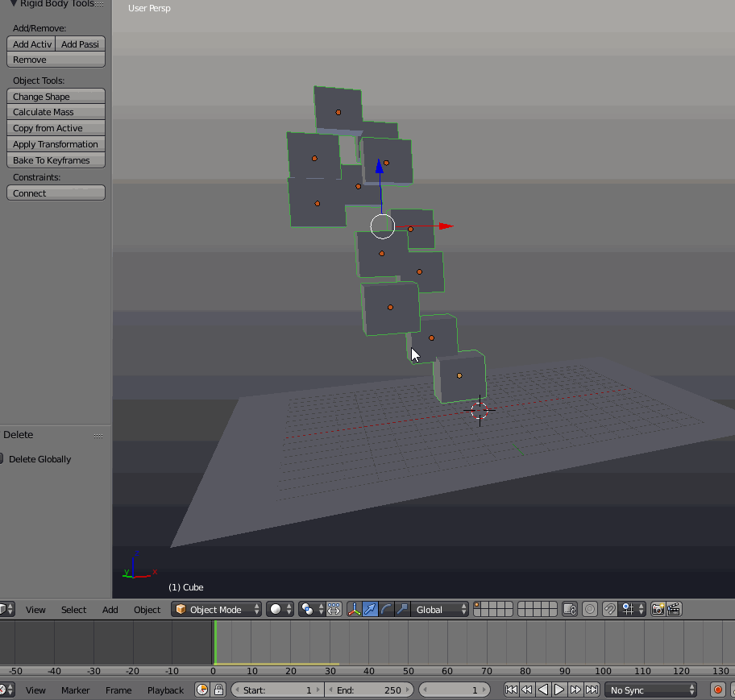Open the viewport shading sphere icon
This screenshot has width=735, height=700.
click(276, 609)
